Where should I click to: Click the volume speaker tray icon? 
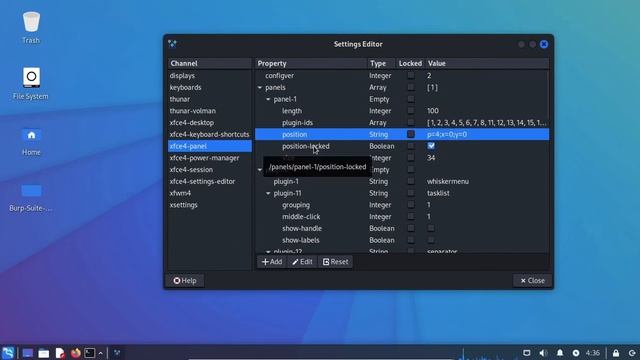click(543, 353)
